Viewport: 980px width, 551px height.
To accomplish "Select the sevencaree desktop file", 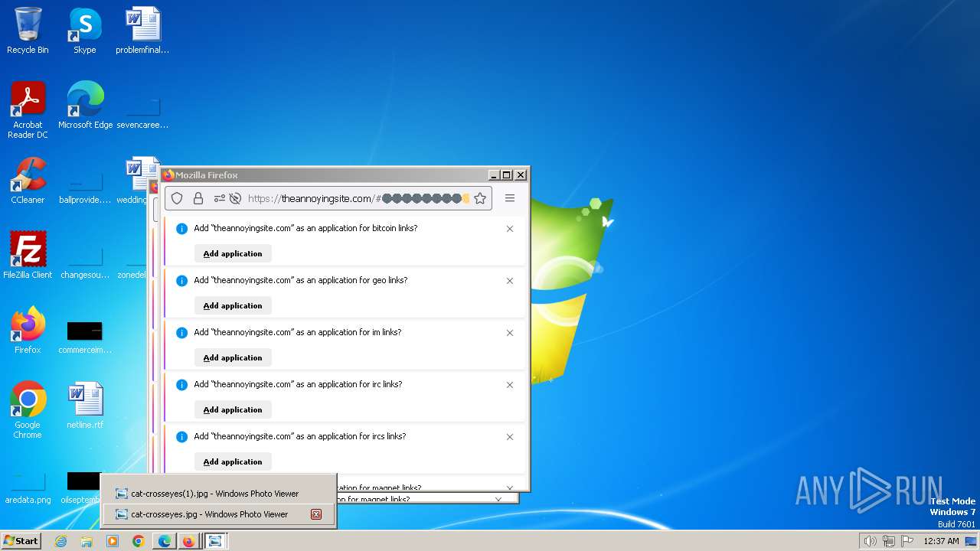I will pyautogui.click(x=142, y=112).
